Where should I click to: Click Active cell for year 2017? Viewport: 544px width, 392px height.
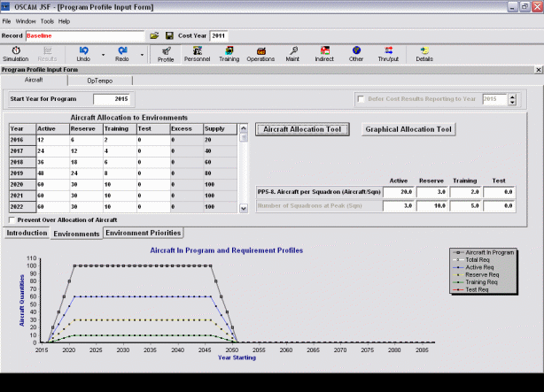click(x=52, y=151)
